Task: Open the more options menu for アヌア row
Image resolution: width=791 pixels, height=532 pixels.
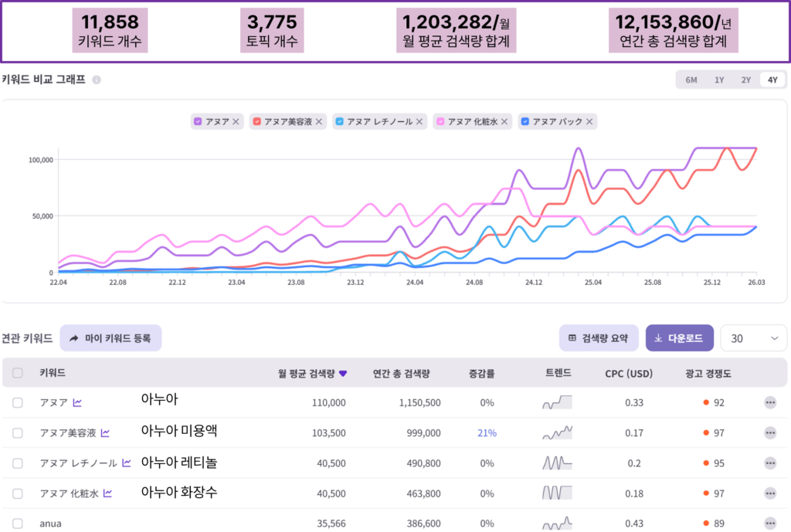Action: tap(770, 402)
